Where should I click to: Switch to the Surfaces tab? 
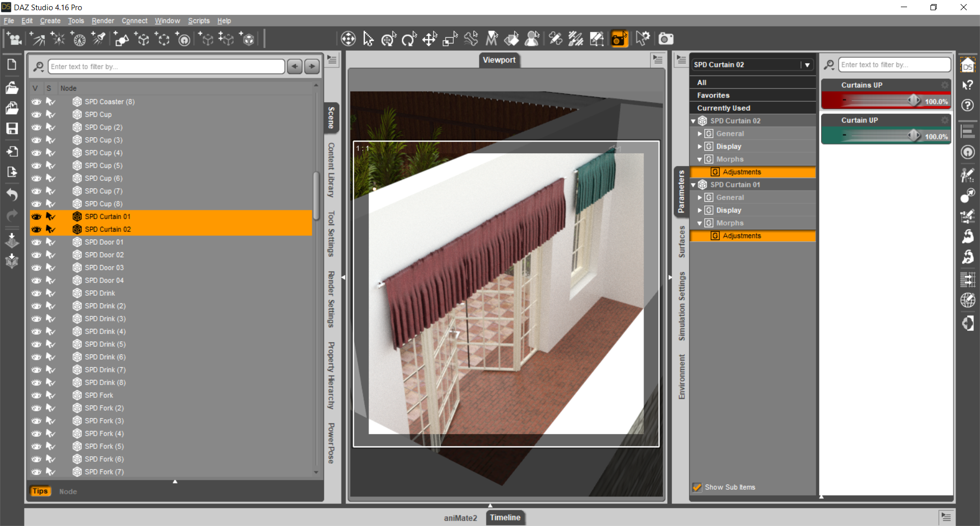[x=681, y=242]
